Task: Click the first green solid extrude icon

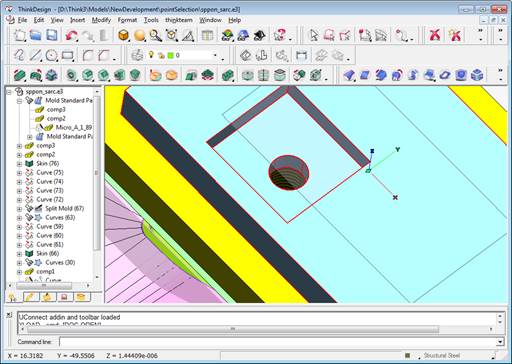Action: pyautogui.click(x=20, y=75)
